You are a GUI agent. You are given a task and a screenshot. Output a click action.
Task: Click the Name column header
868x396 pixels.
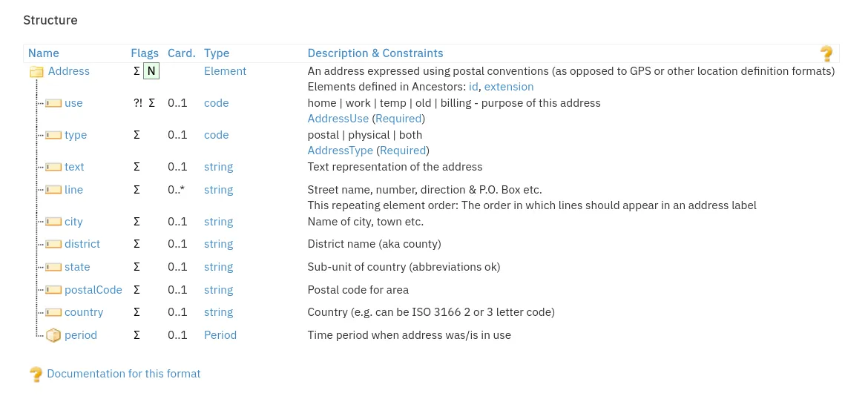(44, 53)
